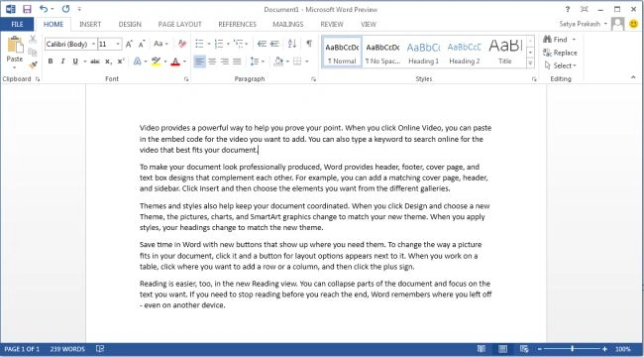Open the FILE tab
Viewport: 644px width, 357px height.
(17, 24)
